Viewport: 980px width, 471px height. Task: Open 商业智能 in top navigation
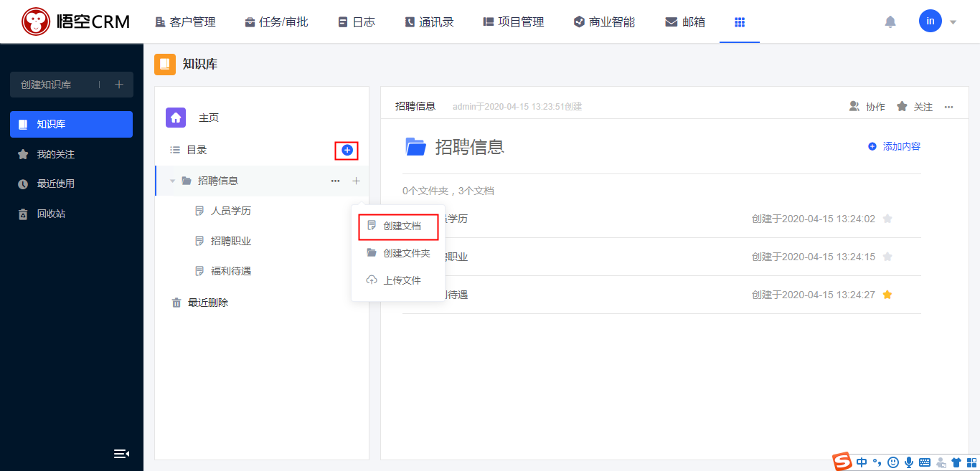[604, 22]
